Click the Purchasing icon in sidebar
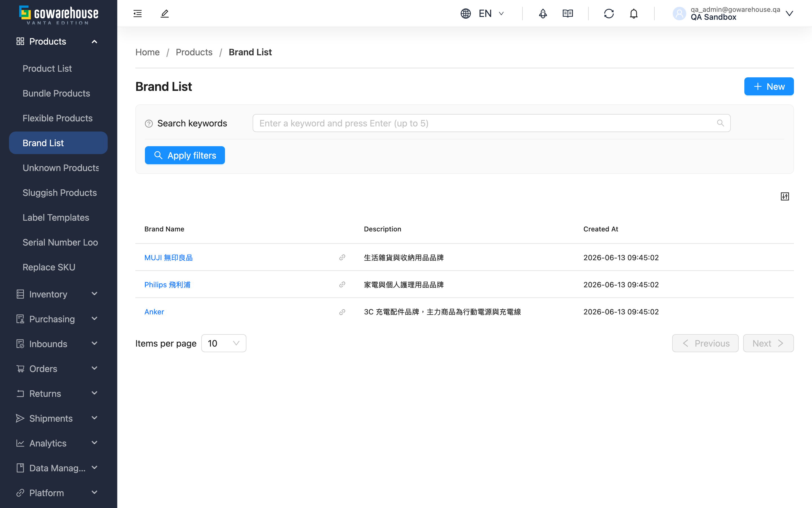This screenshot has height=508, width=812. (20, 319)
